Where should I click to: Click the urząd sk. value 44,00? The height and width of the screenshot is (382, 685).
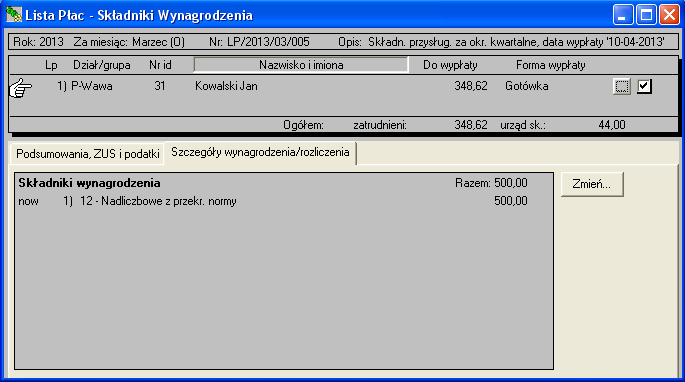click(x=612, y=125)
